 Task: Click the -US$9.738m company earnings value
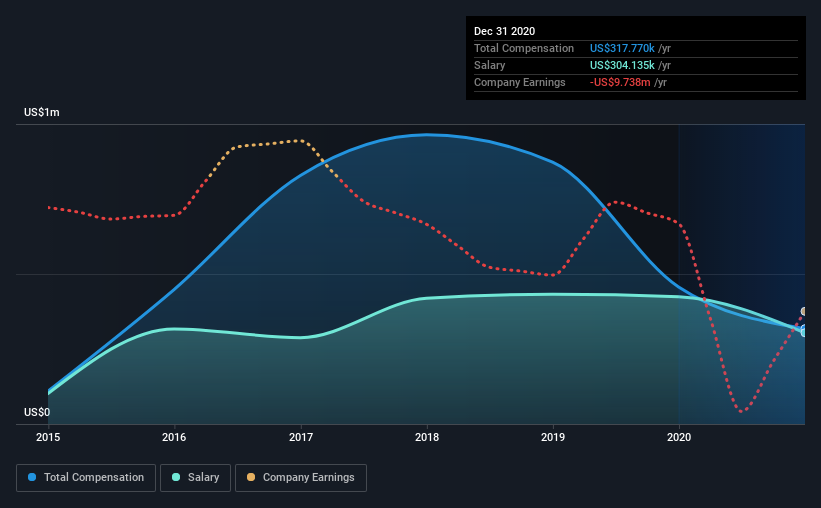coord(620,82)
